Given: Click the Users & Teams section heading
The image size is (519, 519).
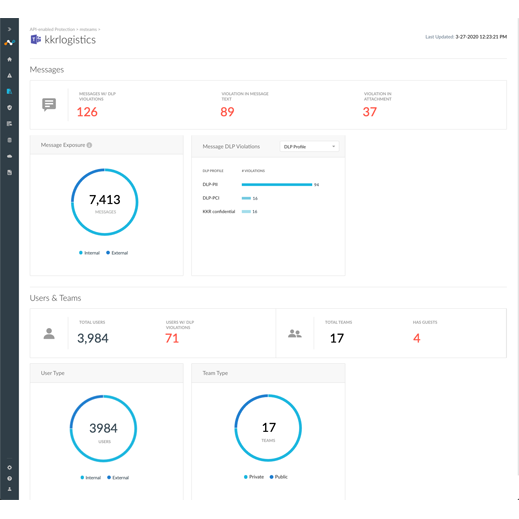Looking at the screenshot, I should [55, 298].
